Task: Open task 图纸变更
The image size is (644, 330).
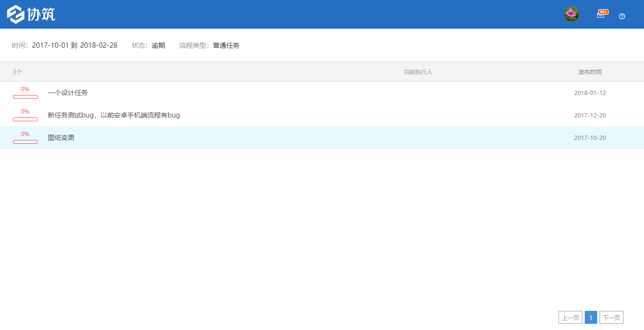Action: [x=61, y=138]
